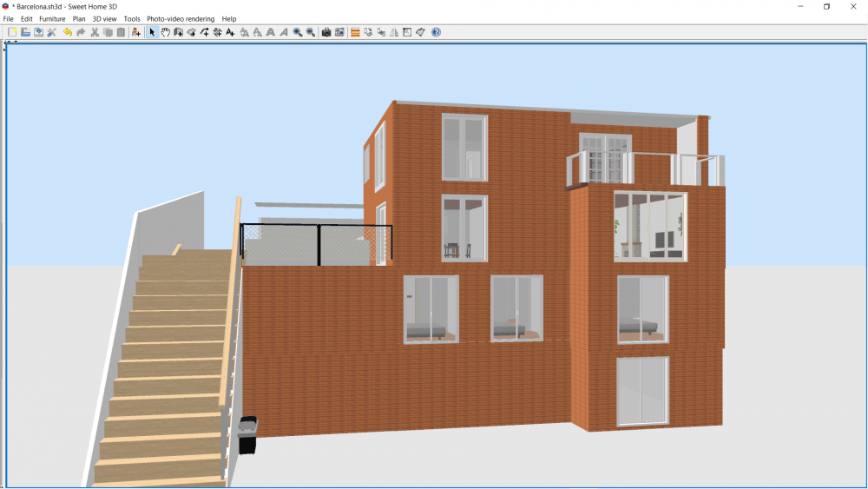Screen dimensions: 868x489
Task: Click the Cut scissors icon
Action: pos(95,32)
